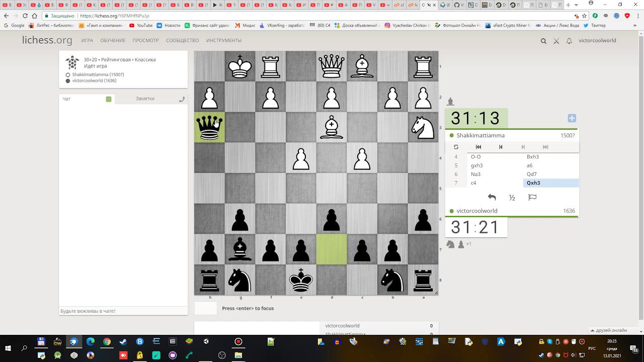
Task: Switch to the Заметки tab
Action: pos(145,99)
